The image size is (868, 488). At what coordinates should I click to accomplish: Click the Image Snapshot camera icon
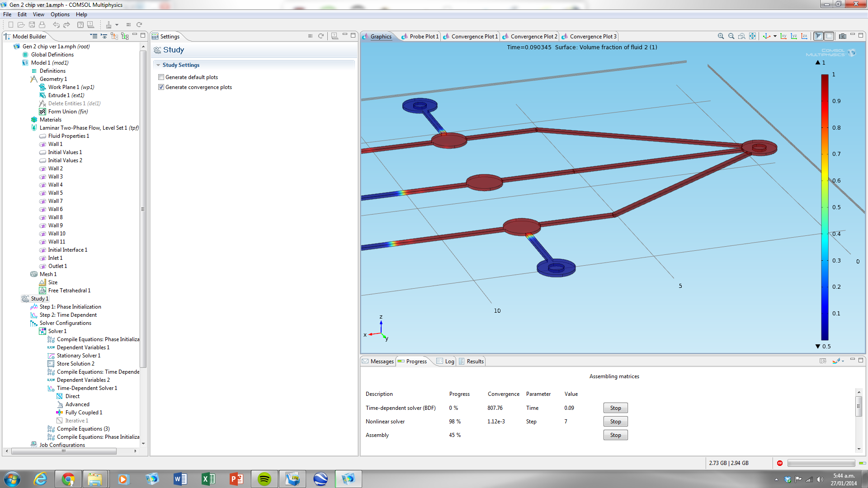tap(843, 36)
